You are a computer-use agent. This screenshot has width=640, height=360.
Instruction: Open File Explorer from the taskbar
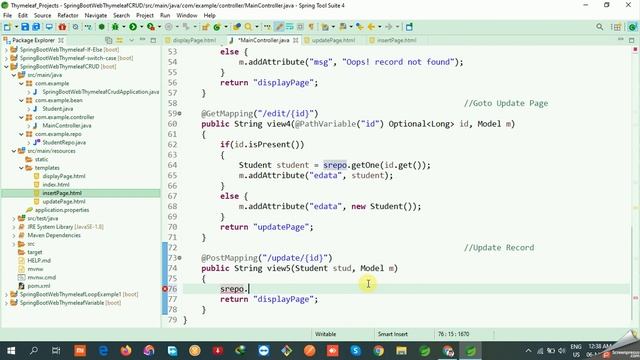click(401, 351)
